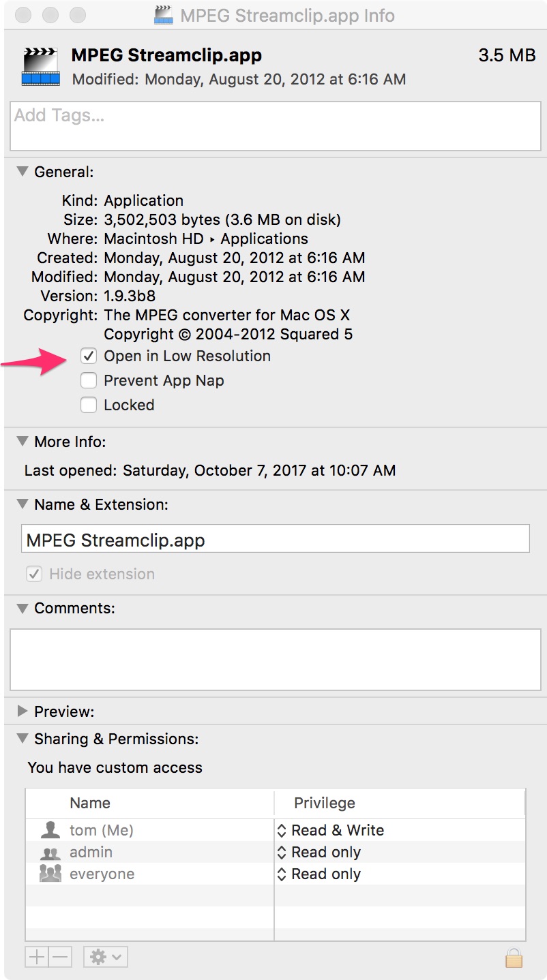Click the admin group icon
The width and height of the screenshot is (547, 980).
(50, 853)
